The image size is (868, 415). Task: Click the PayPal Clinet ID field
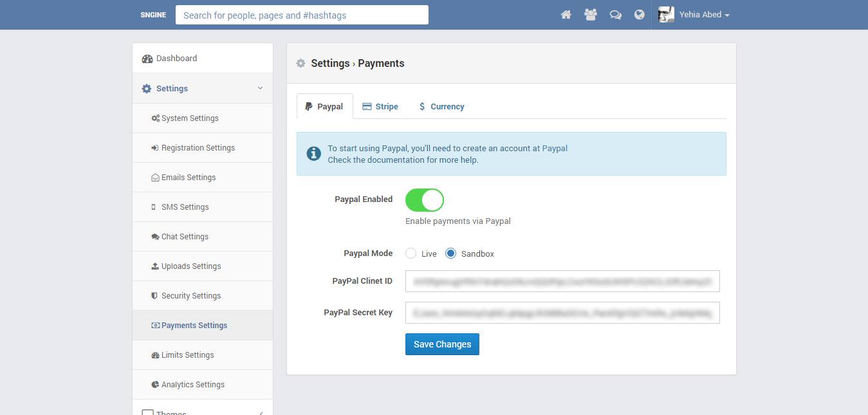(x=562, y=281)
